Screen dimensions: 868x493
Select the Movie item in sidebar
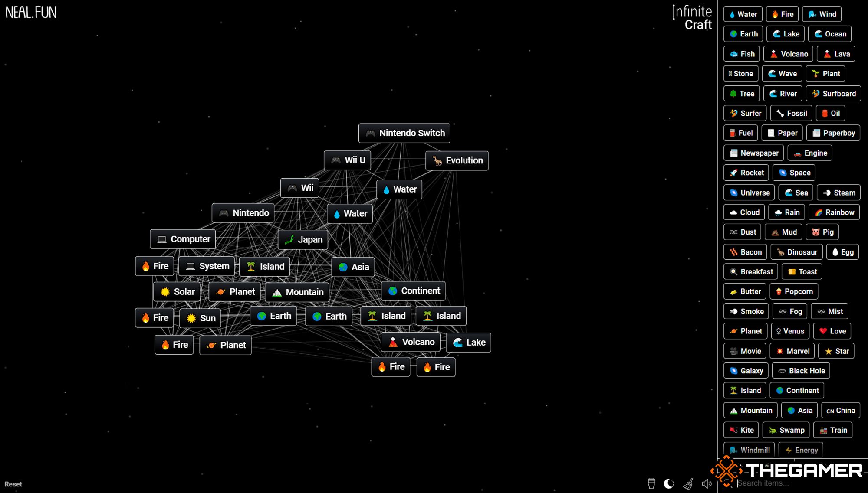[x=745, y=351]
